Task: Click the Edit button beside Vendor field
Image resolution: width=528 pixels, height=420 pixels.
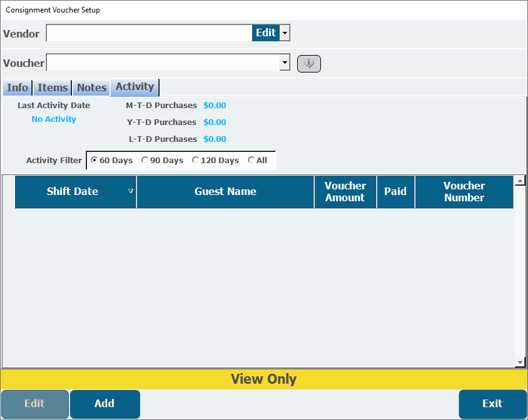Action: click(x=265, y=33)
